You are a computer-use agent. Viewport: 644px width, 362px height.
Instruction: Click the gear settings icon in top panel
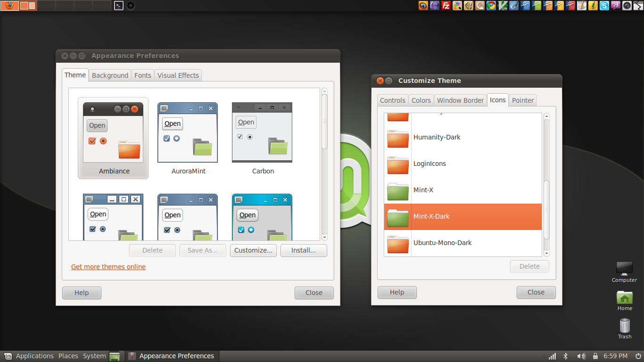[130, 6]
